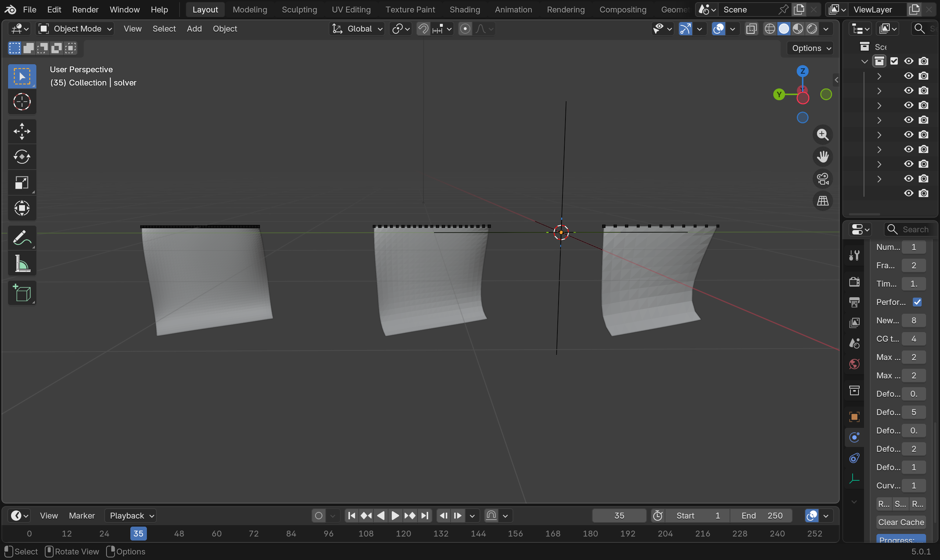Select the Scale tool
Viewport: 940px width, 560px height.
pyautogui.click(x=22, y=183)
